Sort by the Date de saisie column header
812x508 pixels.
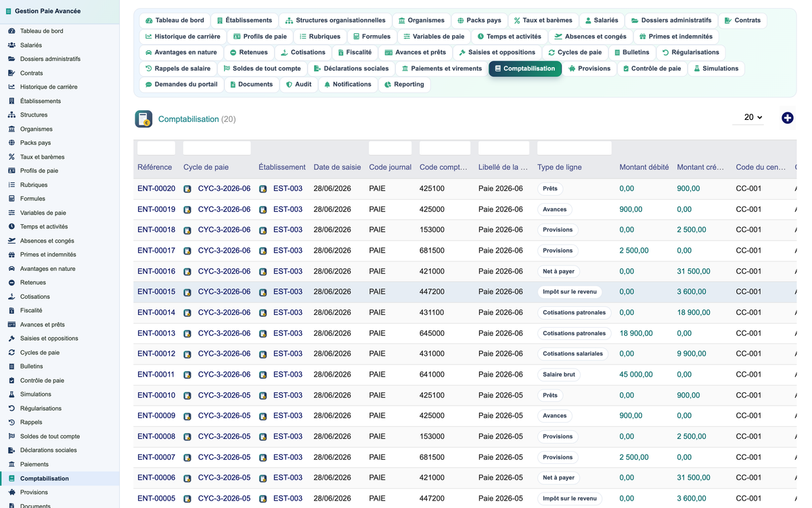click(x=337, y=167)
